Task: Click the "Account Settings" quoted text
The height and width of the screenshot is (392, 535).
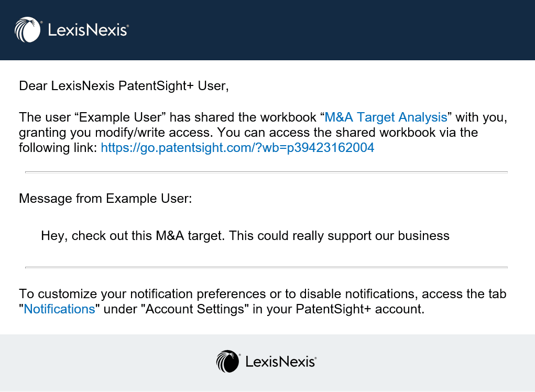Action: 194,309
